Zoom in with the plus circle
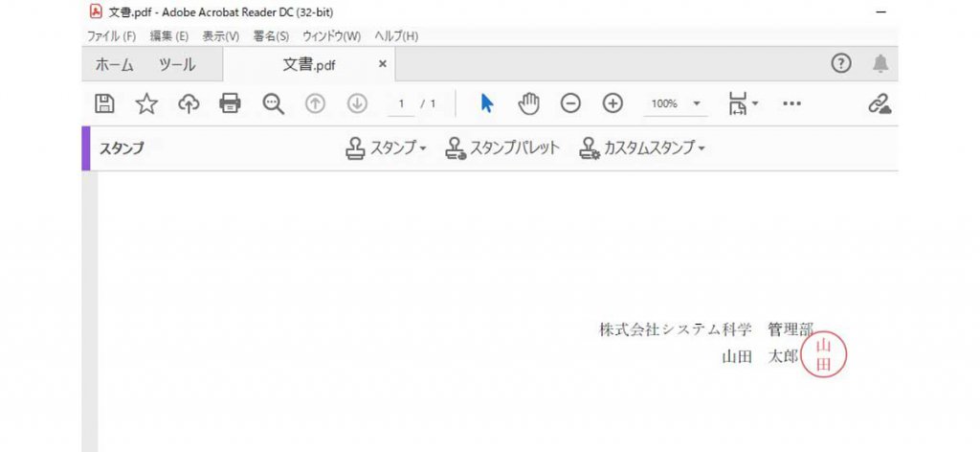This screenshot has width=980, height=452. pyautogui.click(x=612, y=103)
